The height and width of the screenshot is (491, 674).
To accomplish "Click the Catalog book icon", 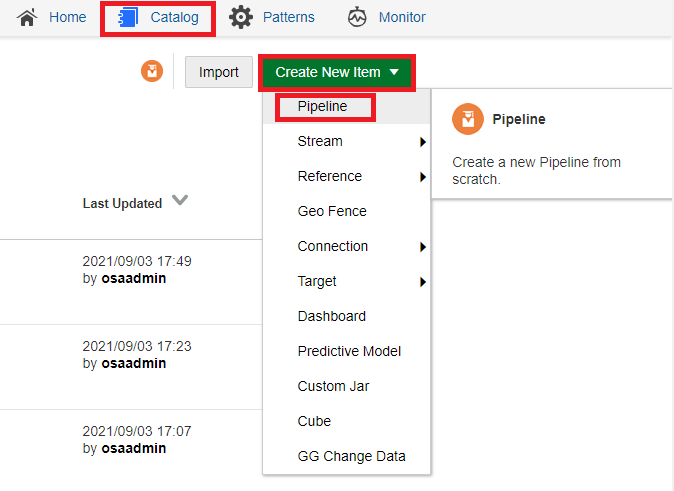I will 127,18.
